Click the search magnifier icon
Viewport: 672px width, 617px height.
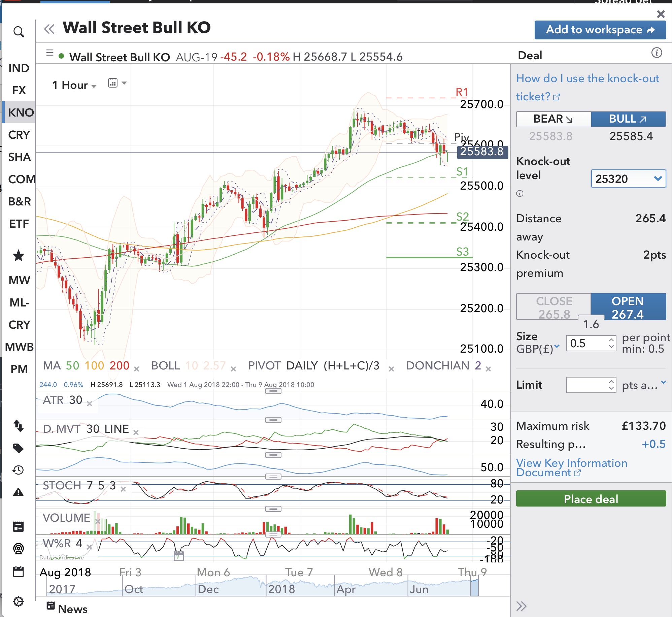pyautogui.click(x=19, y=32)
